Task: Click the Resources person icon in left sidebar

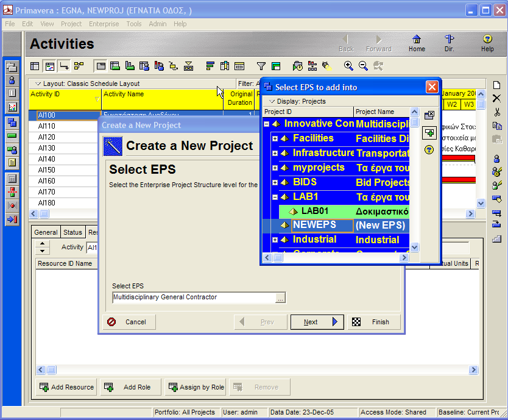Action: [x=12, y=80]
